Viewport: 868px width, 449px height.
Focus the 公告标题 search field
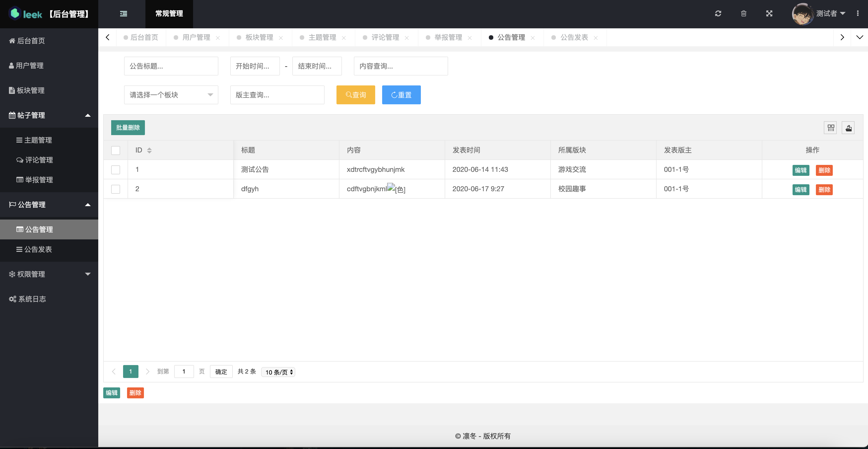(171, 66)
